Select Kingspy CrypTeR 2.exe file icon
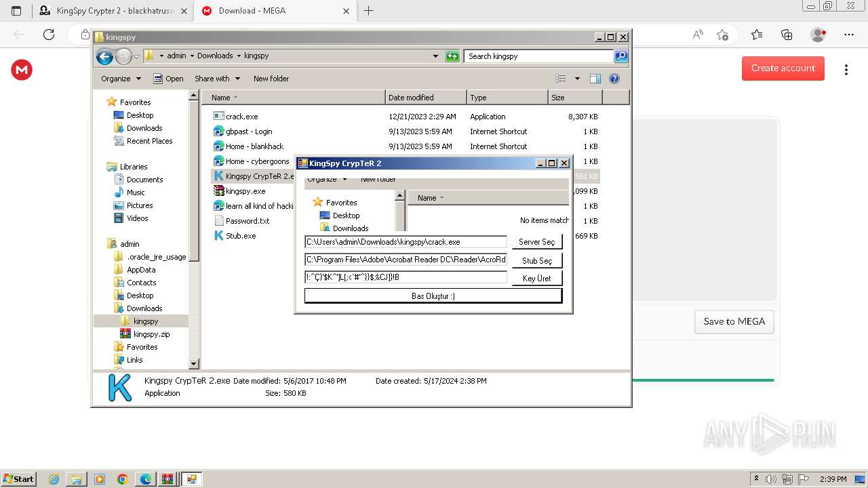 click(x=219, y=176)
